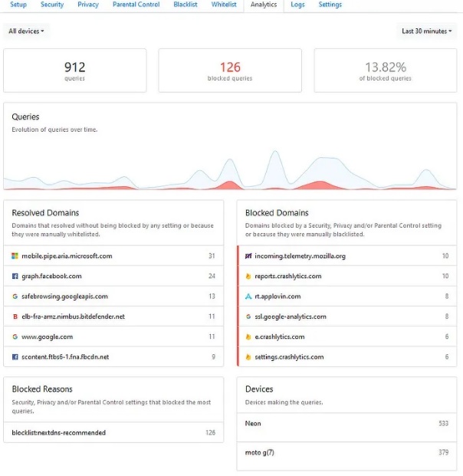Open the Settings tab

330,5
